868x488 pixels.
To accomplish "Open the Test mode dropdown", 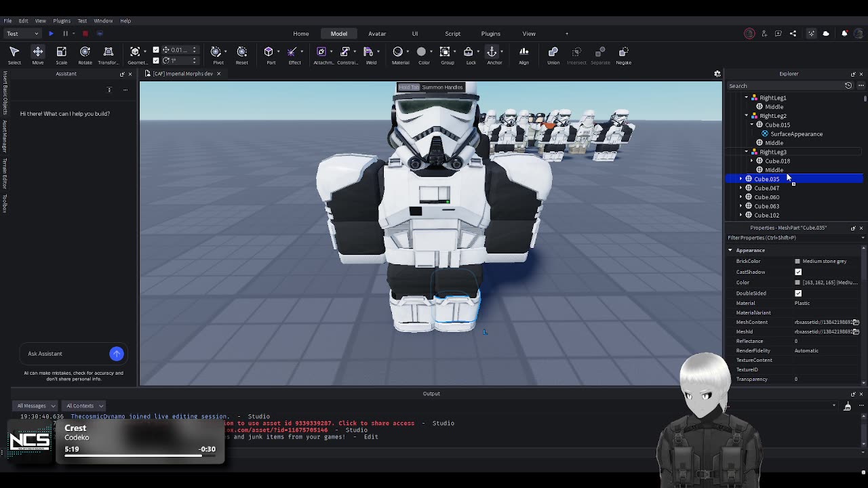I will tap(22, 33).
